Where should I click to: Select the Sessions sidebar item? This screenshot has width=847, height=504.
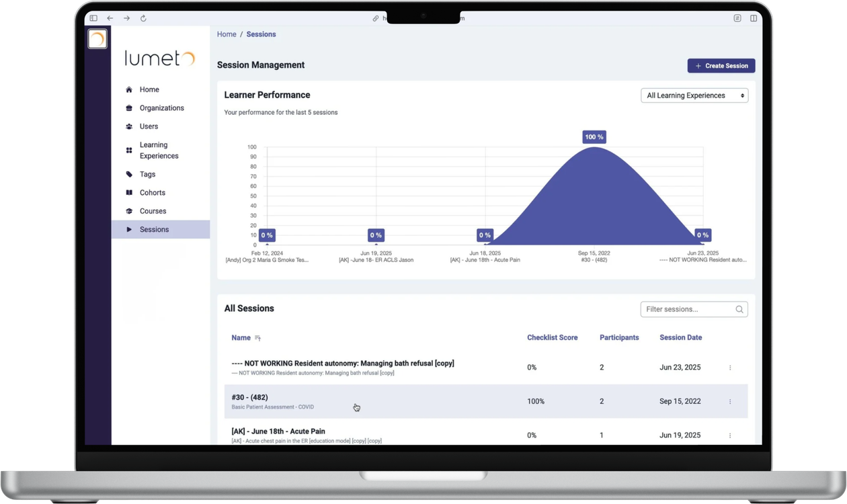[161, 229]
